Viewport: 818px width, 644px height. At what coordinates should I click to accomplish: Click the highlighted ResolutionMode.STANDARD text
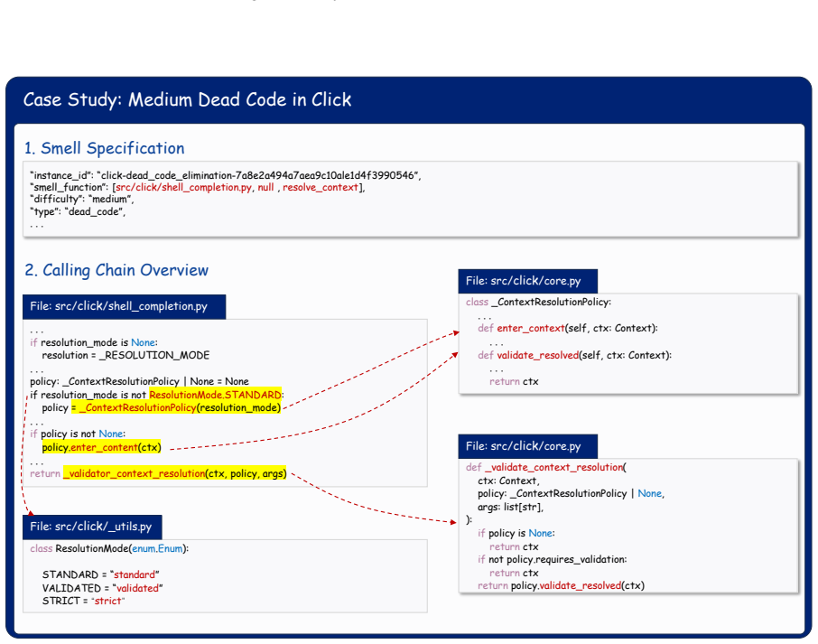pos(216,395)
